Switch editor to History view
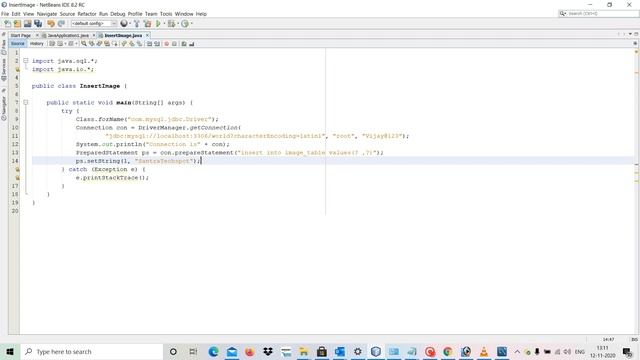Viewport: 640px width, 360px height. 37,44
